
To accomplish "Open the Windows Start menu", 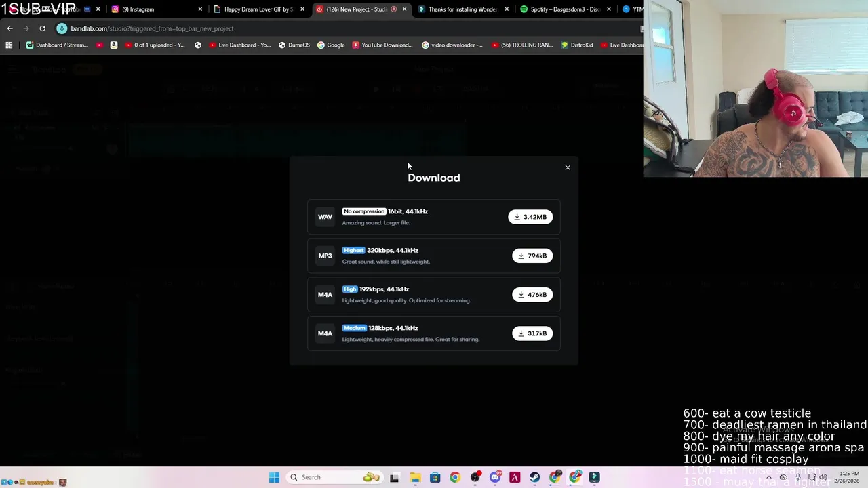I will click(274, 477).
